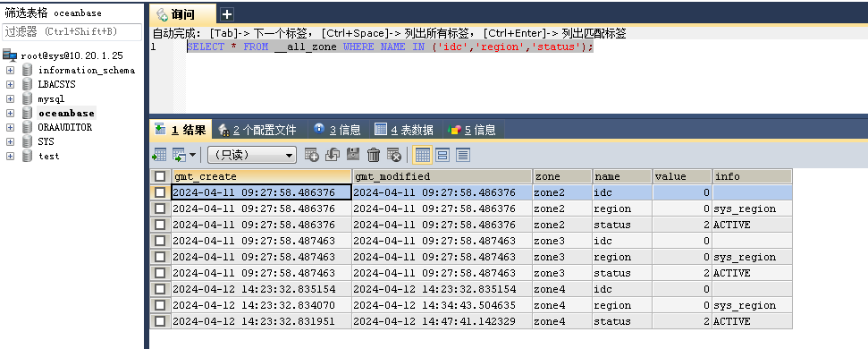868x349 pixels.
Task: Click the SQL query line in editor
Action: tap(391, 47)
